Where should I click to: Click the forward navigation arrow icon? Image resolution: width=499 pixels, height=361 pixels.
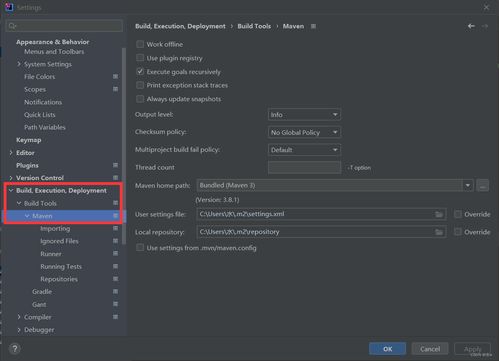coord(485,26)
